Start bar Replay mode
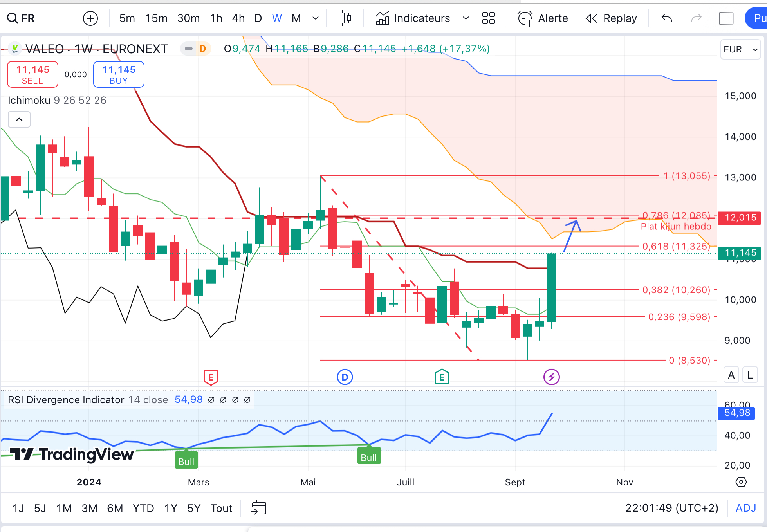Image resolution: width=767 pixels, height=532 pixels. (x=611, y=18)
